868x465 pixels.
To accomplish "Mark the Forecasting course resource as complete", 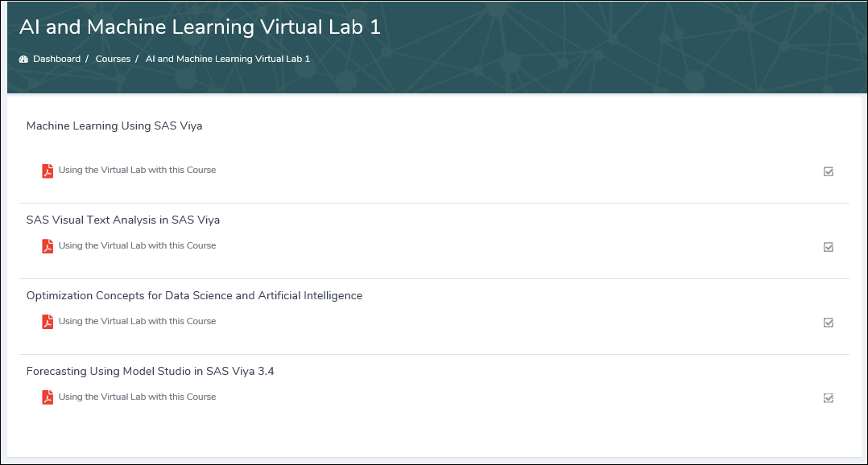I will 828,397.
